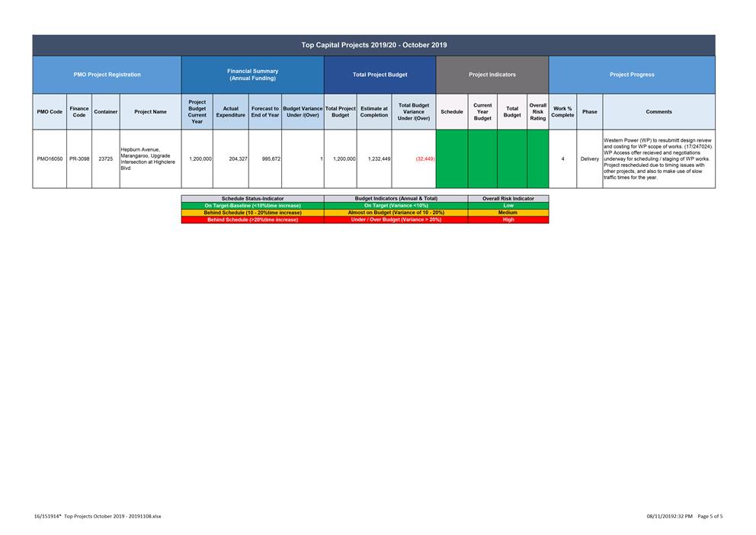
Task: Click the Western Power comments cell
Action: pos(659,159)
